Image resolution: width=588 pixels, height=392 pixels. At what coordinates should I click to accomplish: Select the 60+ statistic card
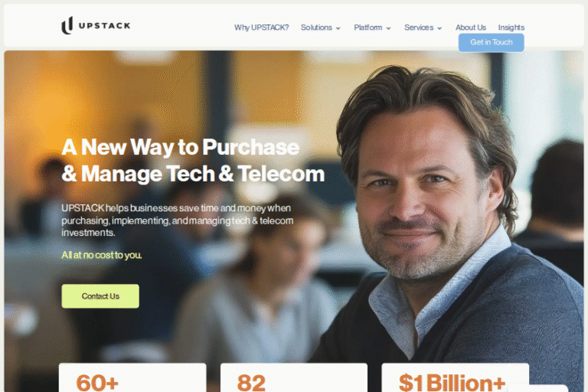click(132, 377)
